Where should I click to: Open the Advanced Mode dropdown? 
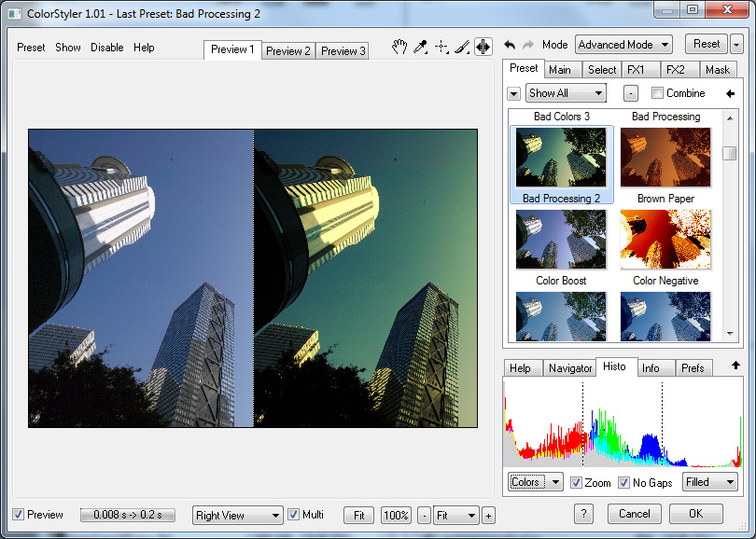[623, 45]
